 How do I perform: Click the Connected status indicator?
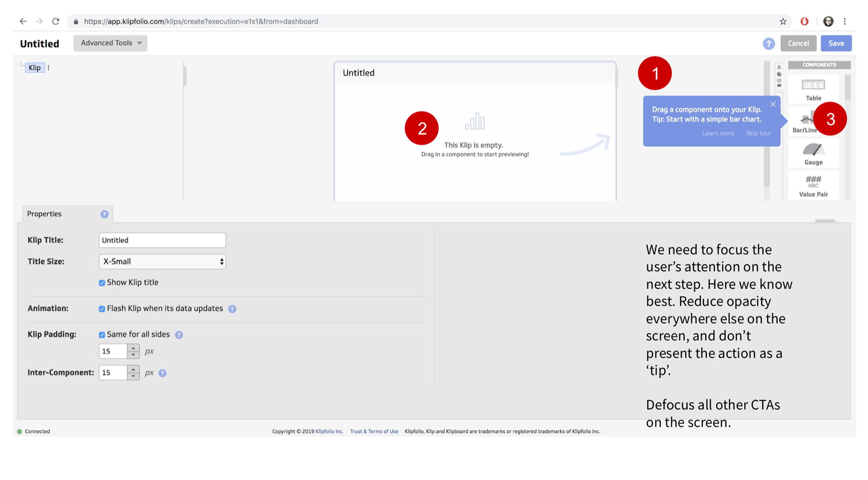point(33,432)
